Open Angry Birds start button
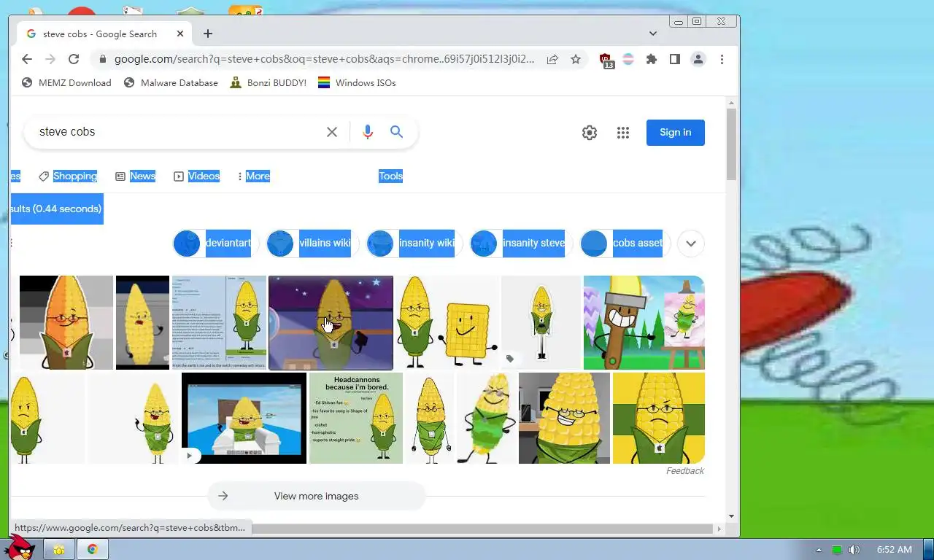The width and height of the screenshot is (934, 560). tap(18, 547)
